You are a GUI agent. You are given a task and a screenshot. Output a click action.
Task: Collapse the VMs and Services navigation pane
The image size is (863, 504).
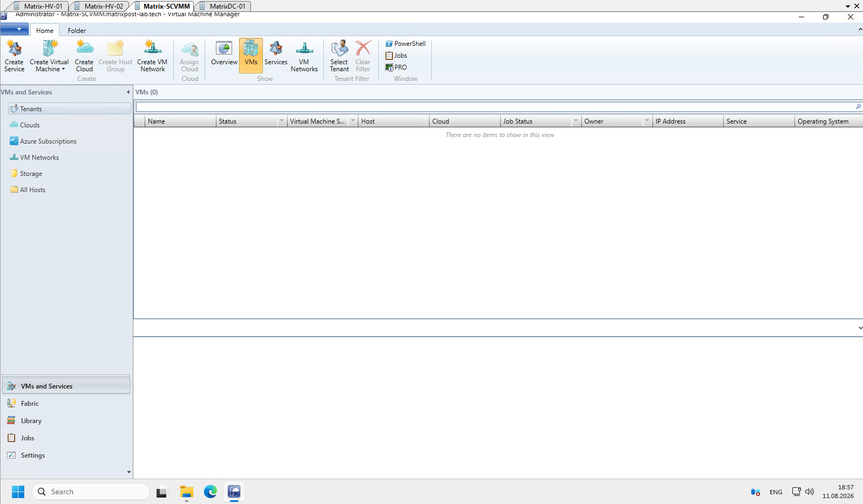(128, 92)
